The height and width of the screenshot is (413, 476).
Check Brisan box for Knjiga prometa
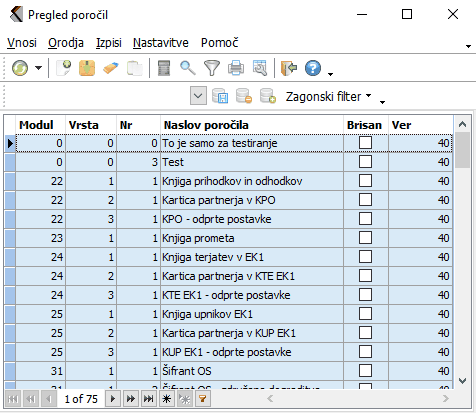point(365,238)
